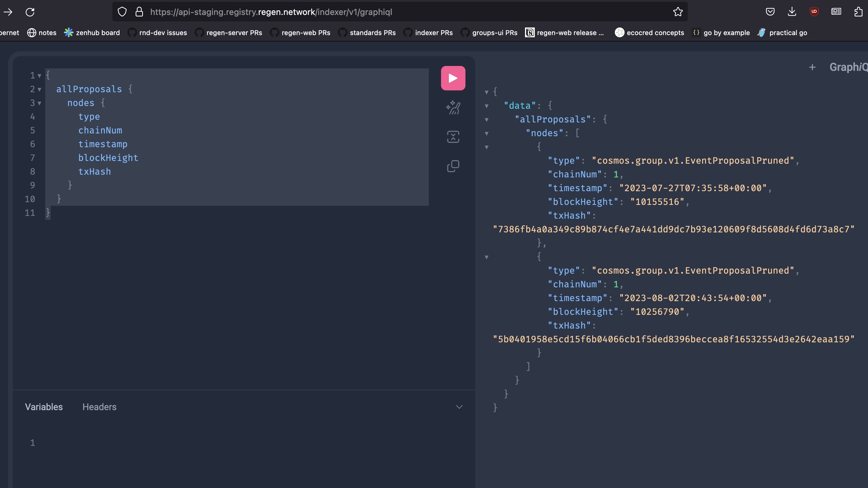Fold the nodes block on line 3
This screenshot has width=868, height=488.
pos(39,103)
